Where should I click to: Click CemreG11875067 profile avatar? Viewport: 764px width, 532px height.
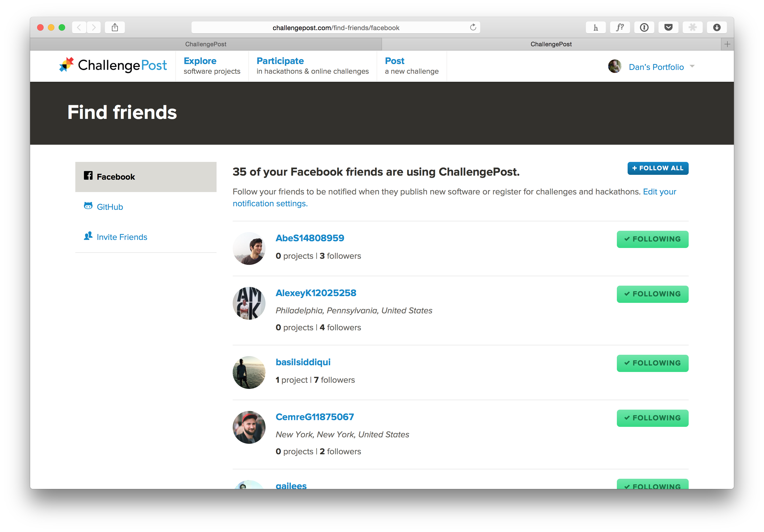[x=249, y=427]
